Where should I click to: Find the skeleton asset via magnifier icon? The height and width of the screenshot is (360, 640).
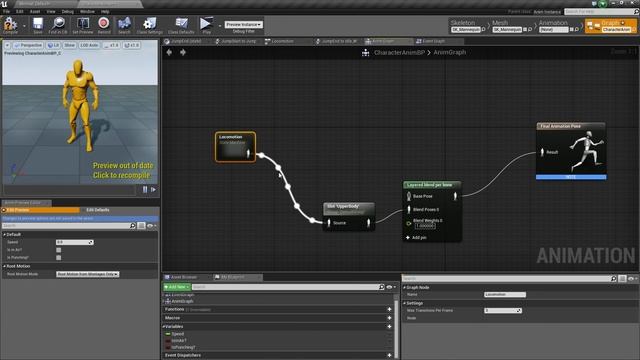click(484, 29)
